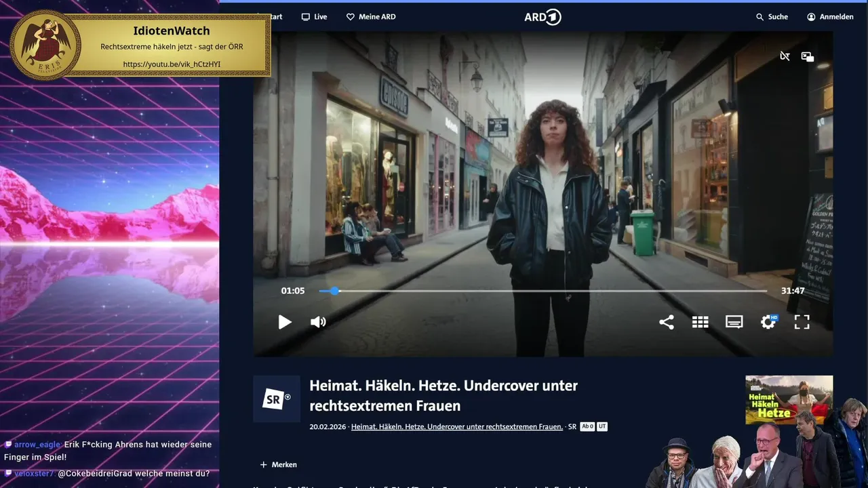
Task: Click the elapsed time 01:05 label
Action: pyautogui.click(x=293, y=291)
